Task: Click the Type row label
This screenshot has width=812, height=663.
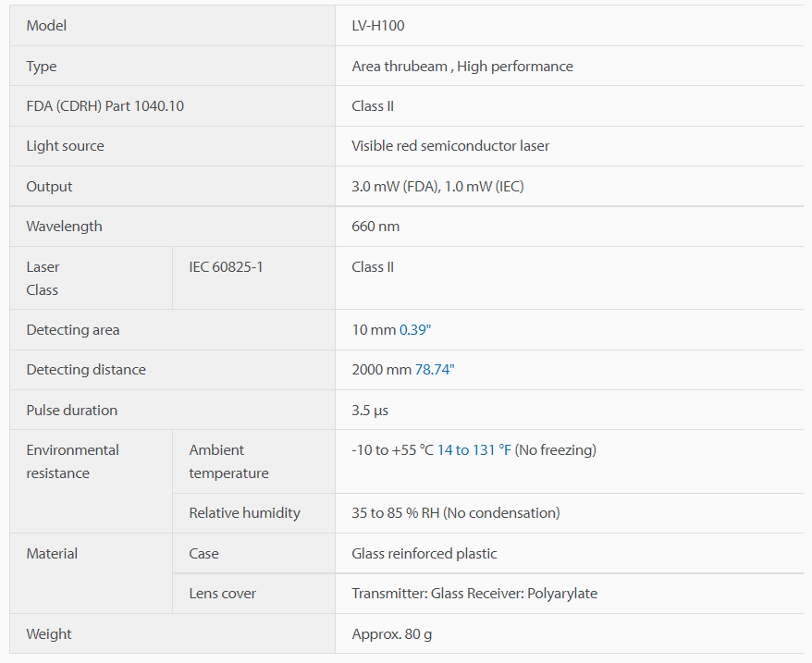Action: click(42, 67)
